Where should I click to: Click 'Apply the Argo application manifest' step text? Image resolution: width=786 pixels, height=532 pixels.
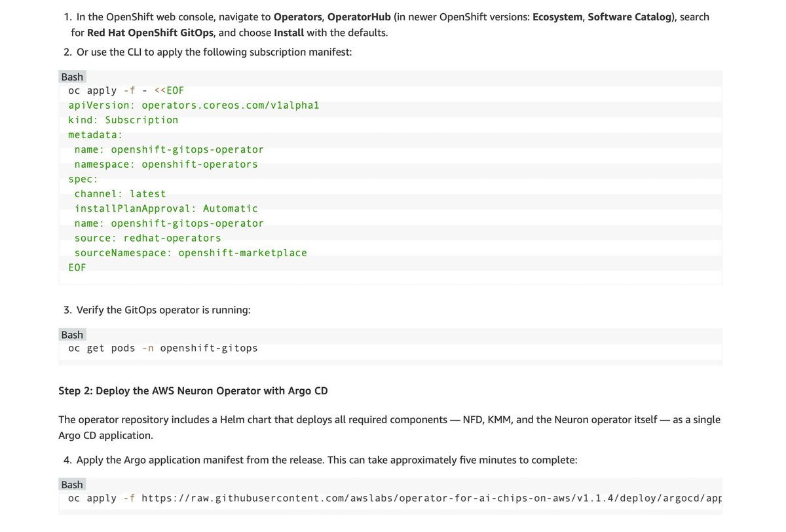(x=327, y=460)
